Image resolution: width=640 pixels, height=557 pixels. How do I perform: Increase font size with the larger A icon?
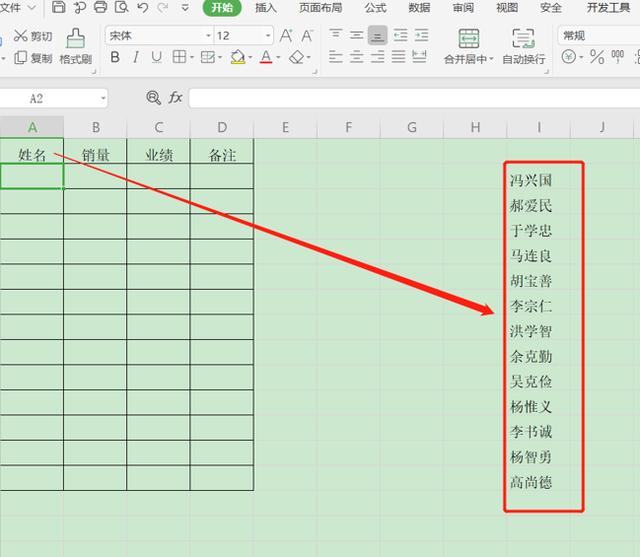pyautogui.click(x=286, y=36)
